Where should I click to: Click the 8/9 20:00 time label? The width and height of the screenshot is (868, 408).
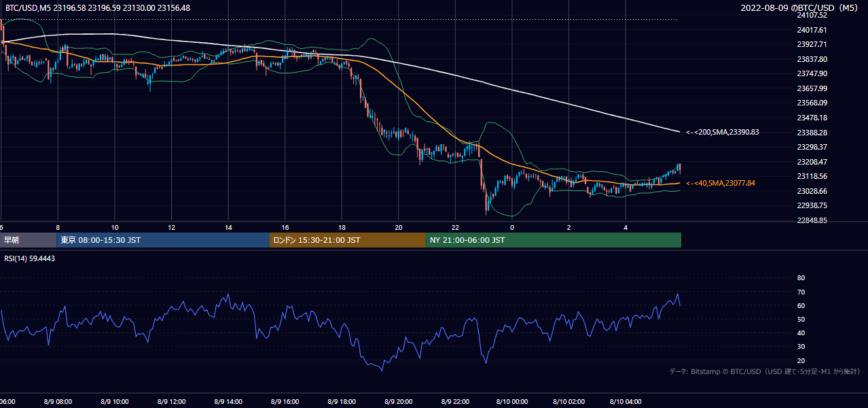click(399, 401)
